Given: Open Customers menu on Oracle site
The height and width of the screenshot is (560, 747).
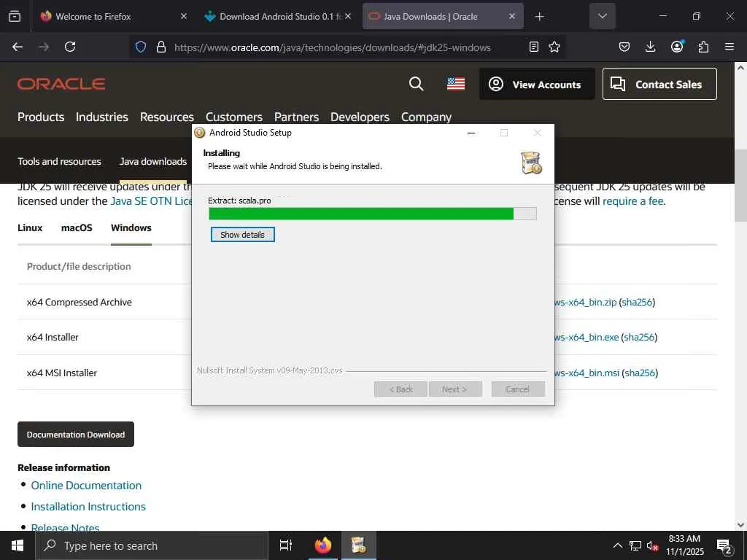Looking at the screenshot, I should coord(234,117).
